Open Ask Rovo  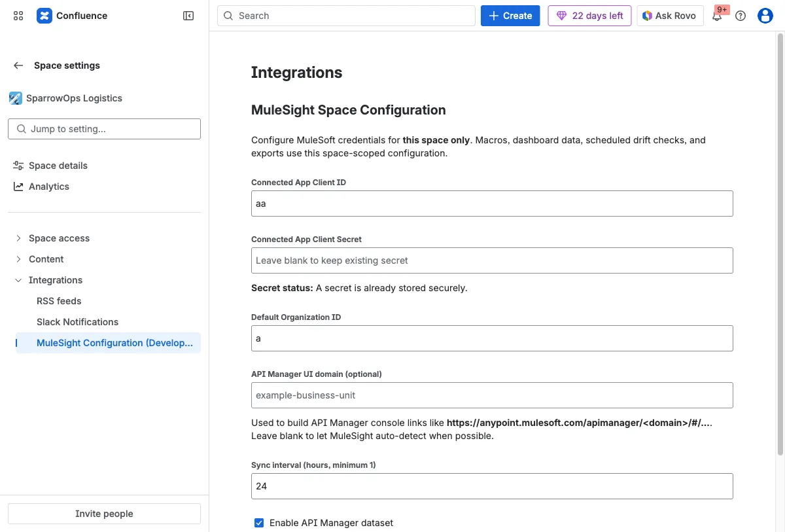(x=670, y=15)
